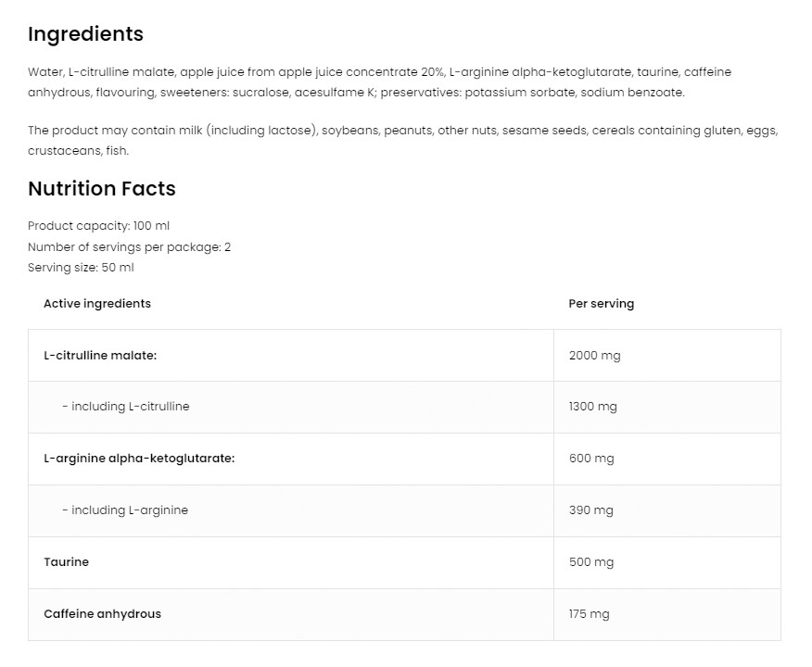Click the 1300 mg value cell
The width and height of the screenshot is (812, 667).
(x=592, y=407)
